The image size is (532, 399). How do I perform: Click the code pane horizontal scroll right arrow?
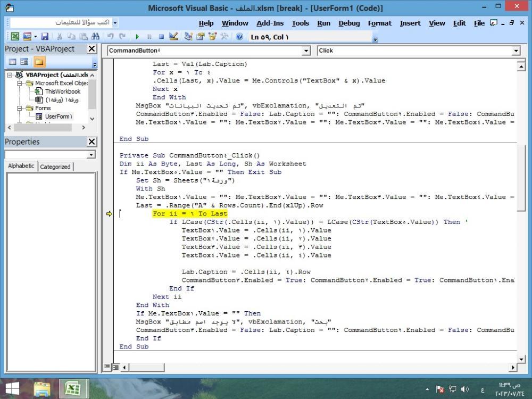pyautogui.click(x=513, y=367)
